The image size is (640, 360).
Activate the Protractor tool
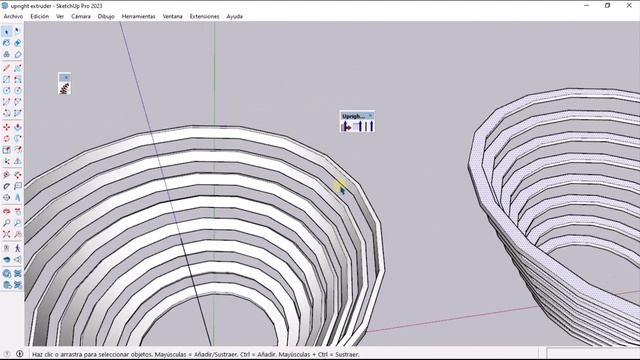pyautogui.click(x=7, y=186)
